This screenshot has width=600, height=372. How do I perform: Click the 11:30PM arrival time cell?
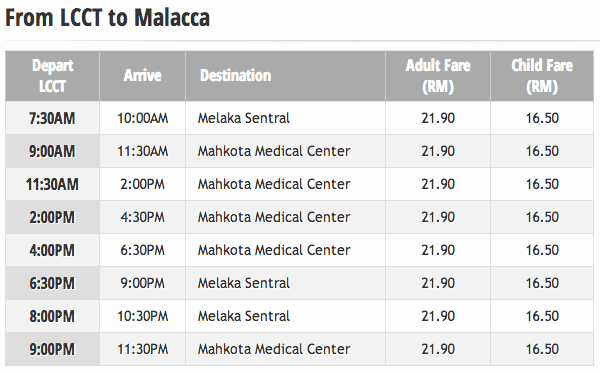click(x=142, y=349)
